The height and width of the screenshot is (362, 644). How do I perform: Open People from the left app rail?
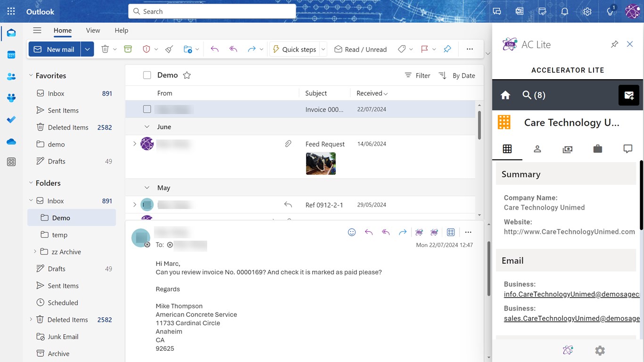11,76
